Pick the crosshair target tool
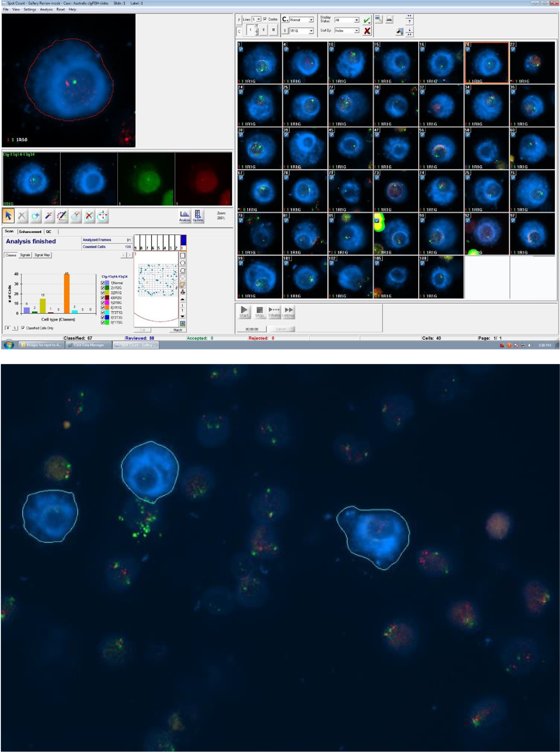Viewport: 560px width, 754px height. coord(103,216)
